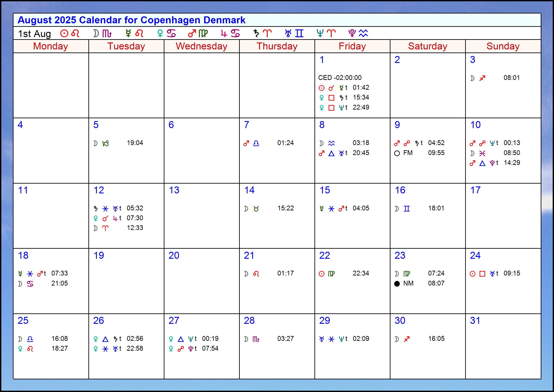
Task: Click the Venus in Cancer symbol in the header
Action: click(166, 33)
